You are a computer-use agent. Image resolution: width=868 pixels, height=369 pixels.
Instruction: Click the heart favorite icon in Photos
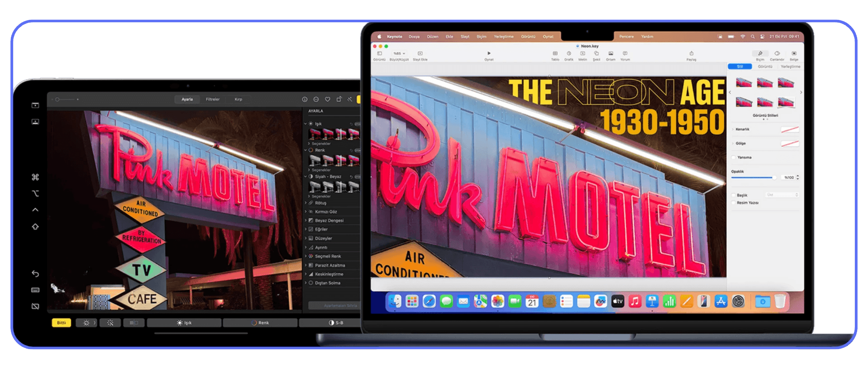click(x=327, y=99)
